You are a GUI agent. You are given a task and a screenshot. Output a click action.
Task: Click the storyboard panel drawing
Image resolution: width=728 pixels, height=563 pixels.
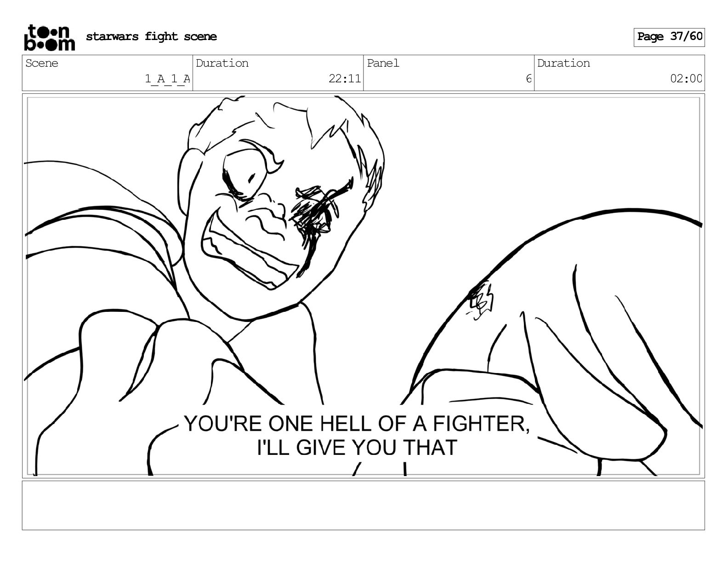click(363, 286)
